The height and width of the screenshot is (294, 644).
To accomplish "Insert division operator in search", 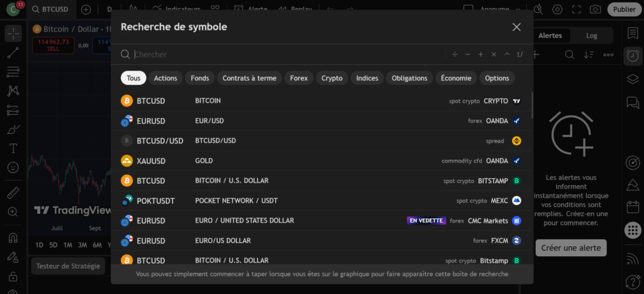I will click(x=455, y=54).
